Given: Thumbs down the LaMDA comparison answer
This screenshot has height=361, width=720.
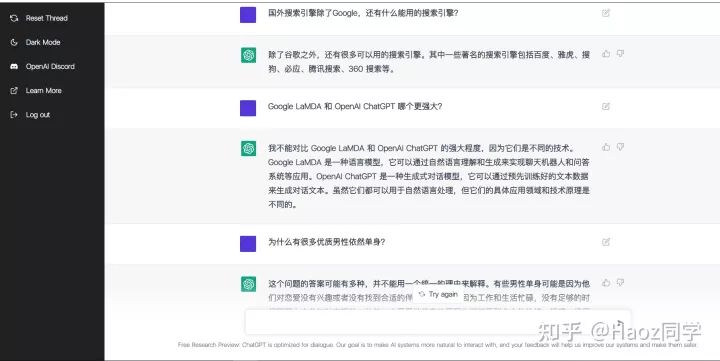Looking at the screenshot, I should coord(620,147).
